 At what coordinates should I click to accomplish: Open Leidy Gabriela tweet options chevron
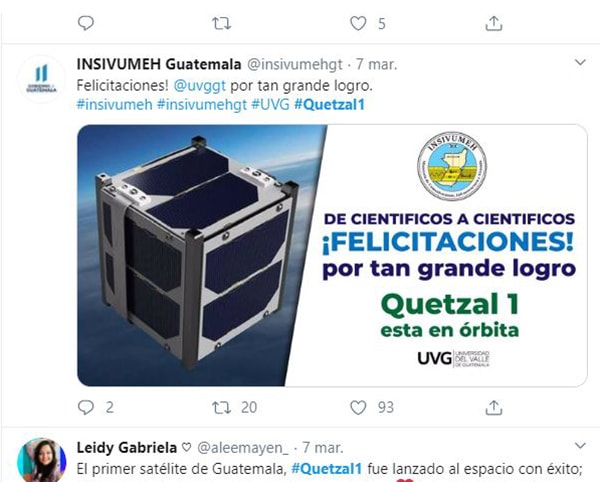(580, 446)
